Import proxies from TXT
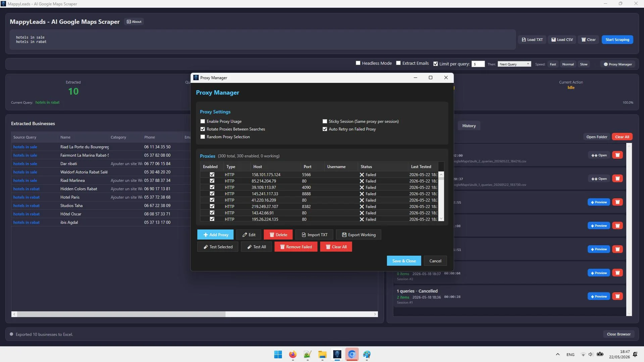 pyautogui.click(x=314, y=235)
